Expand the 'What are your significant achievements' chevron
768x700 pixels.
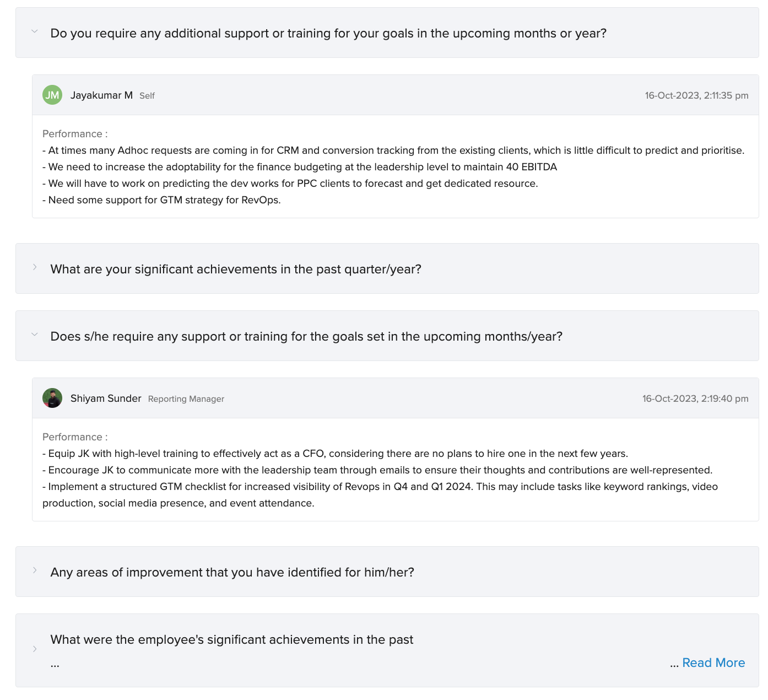click(35, 267)
